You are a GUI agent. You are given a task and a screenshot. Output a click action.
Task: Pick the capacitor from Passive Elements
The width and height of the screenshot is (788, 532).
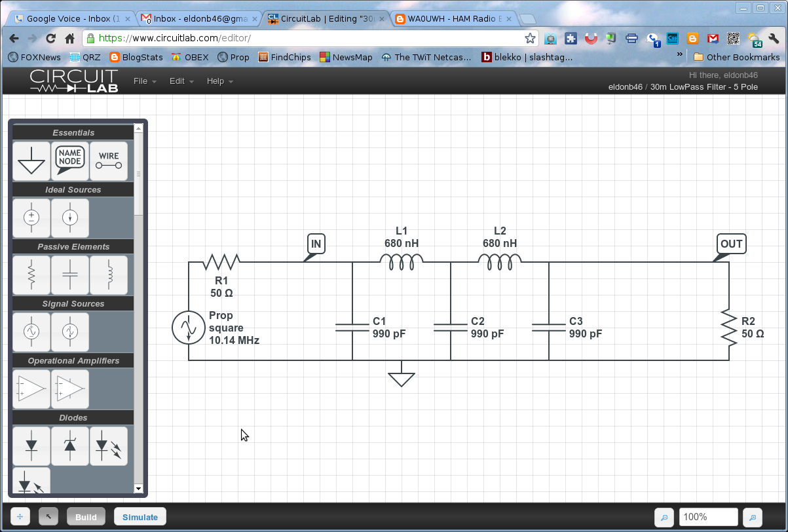(x=69, y=275)
